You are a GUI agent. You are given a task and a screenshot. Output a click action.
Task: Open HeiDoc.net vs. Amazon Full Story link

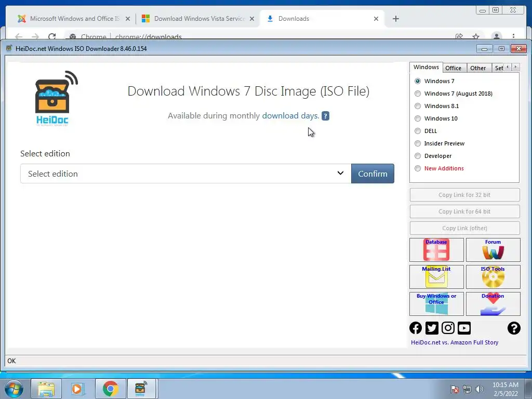point(454,342)
